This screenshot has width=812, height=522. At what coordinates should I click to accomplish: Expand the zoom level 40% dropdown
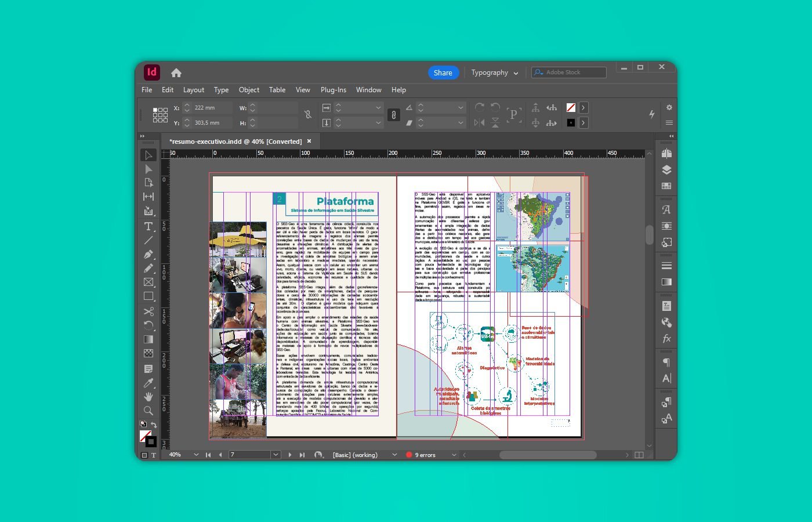pyautogui.click(x=196, y=455)
